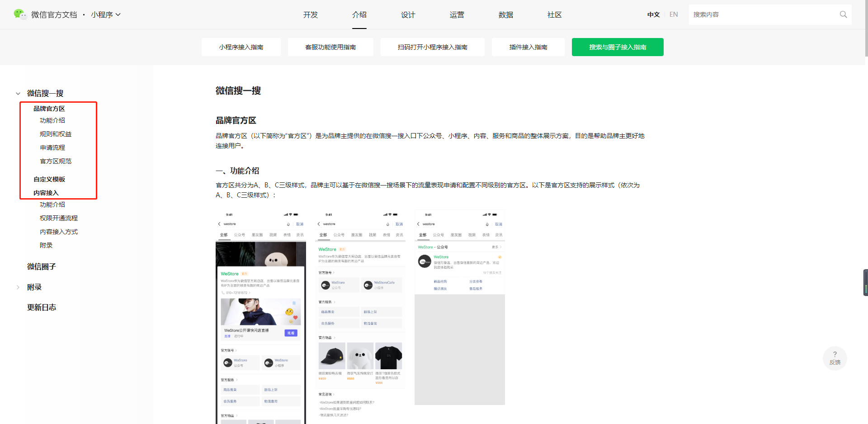Select 自定义模板 sidebar item
The image size is (868, 424).
[x=49, y=179]
